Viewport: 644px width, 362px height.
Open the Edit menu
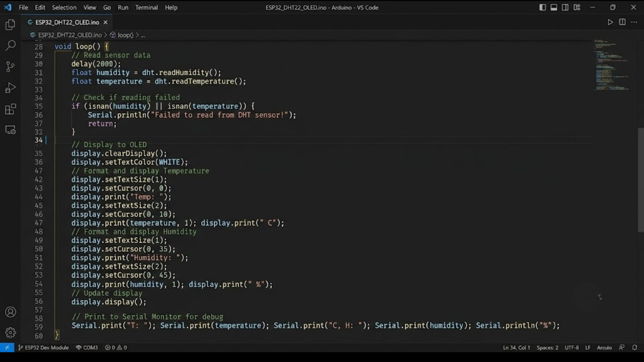coord(40,8)
